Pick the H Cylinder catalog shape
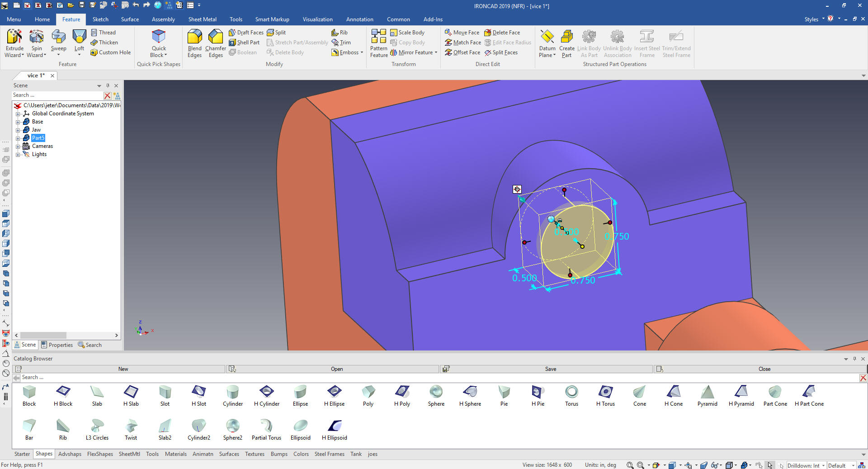Screen dimensions: 868x469 [x=267, y=396]
